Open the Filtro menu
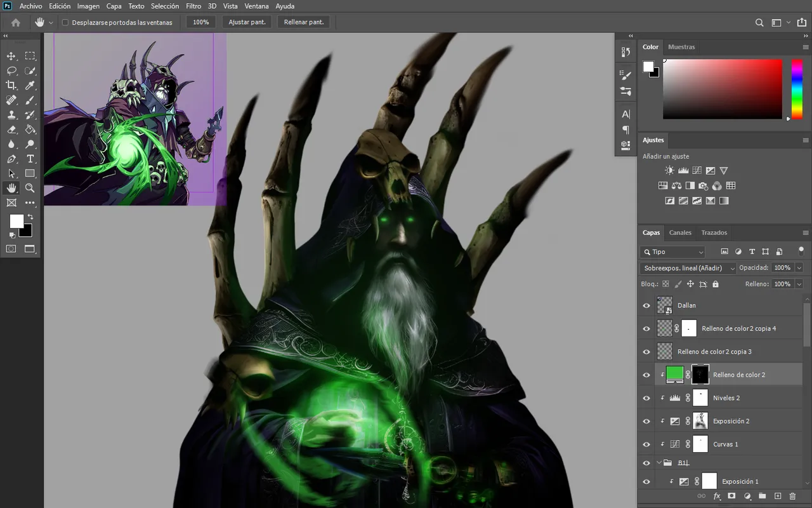Screen dimensions: 812x508 click(x=193, y=6)
